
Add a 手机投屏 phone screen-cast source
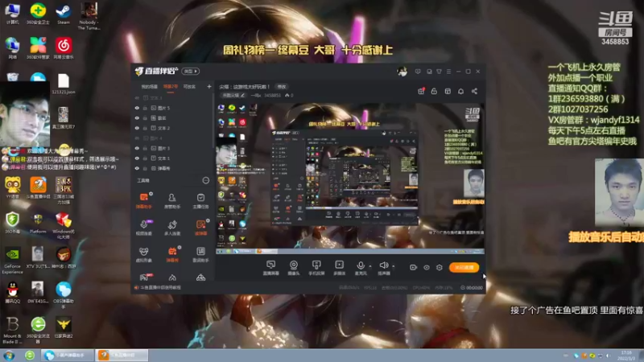click(x=316, y=268)
